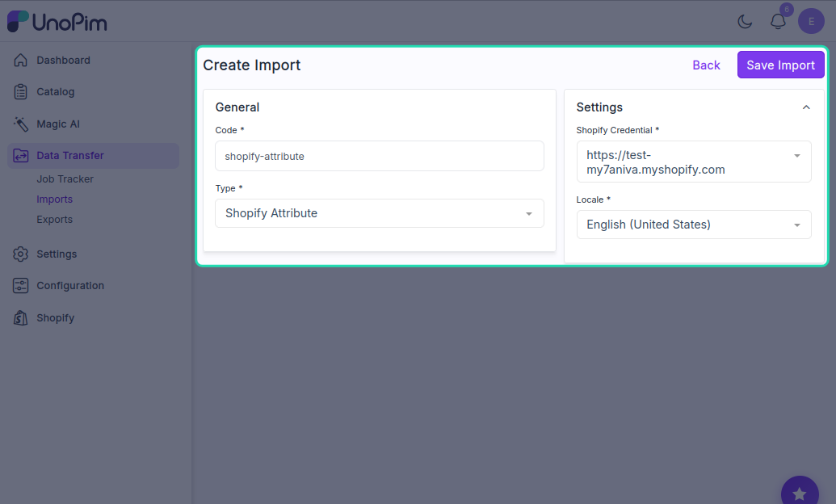Click the General section heading
The width and height of the screenshot is (836, 504).
237,107
